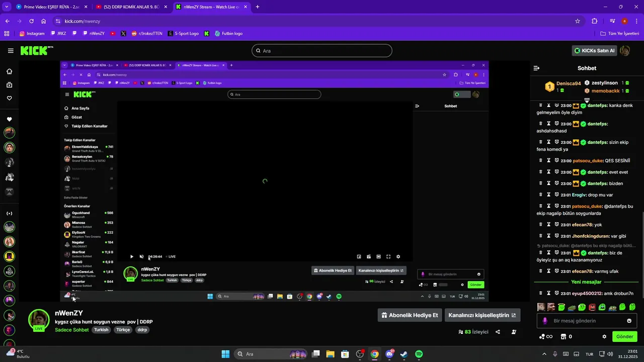644x362 pixels.
Task: Select the Turkish tag
Action: tap(101, 330)
